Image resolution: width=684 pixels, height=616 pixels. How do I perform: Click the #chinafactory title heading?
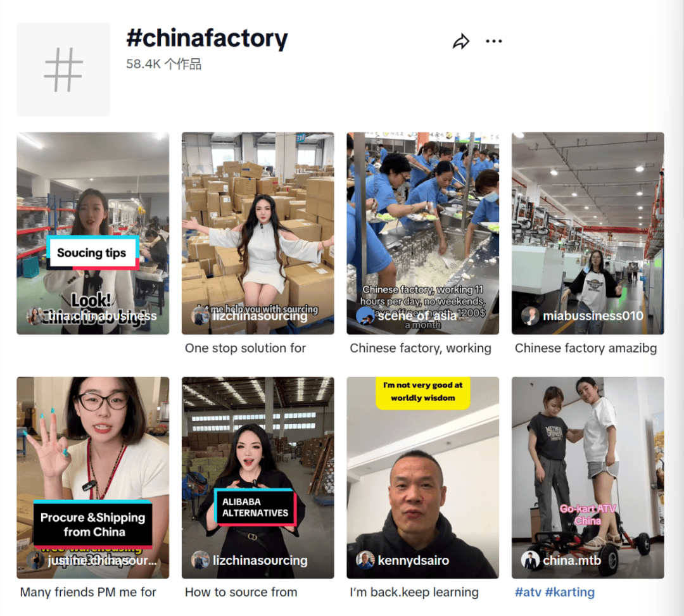[x=206, y=39]
